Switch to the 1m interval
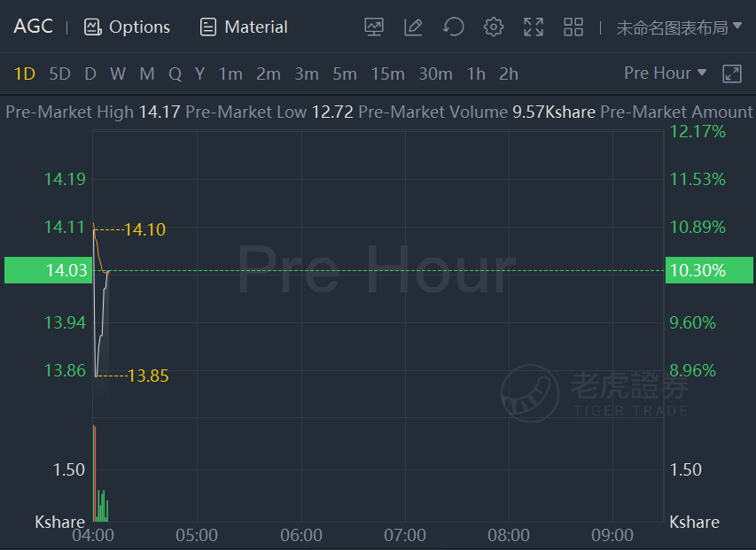Viewport: 756px width, 550px height. point(230,74)
